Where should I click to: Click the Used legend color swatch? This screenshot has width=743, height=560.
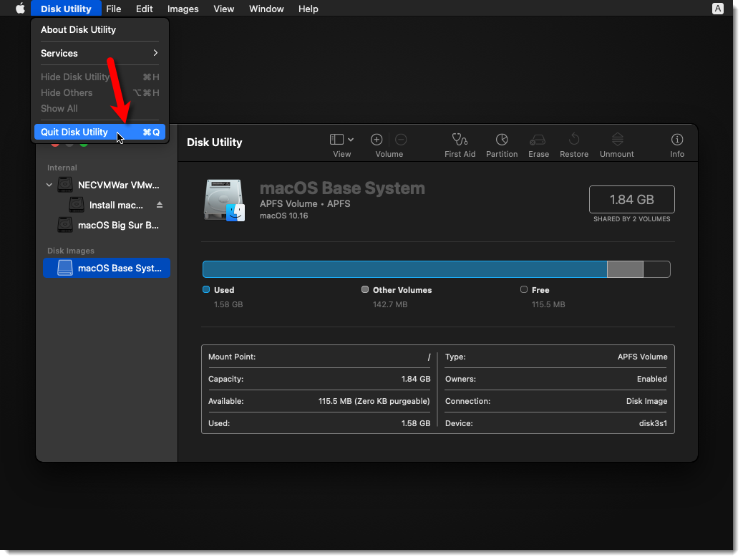(206, 290)
